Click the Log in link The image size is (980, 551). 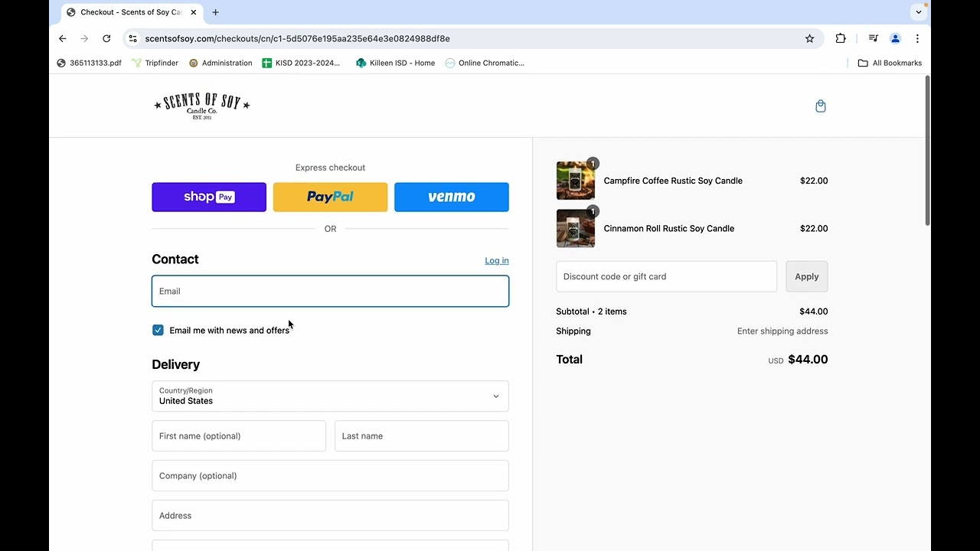coord(497,261)
